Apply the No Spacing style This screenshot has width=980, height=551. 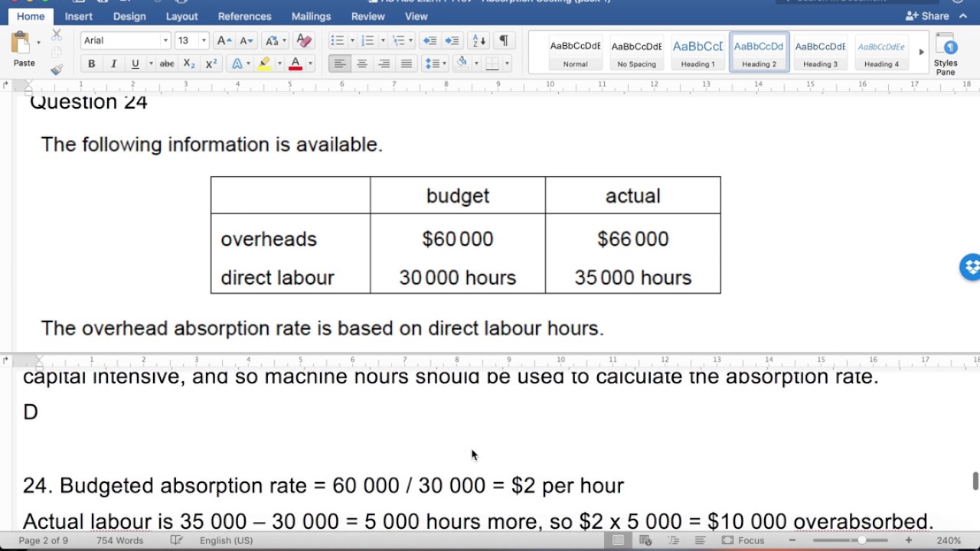click(637, 53)
